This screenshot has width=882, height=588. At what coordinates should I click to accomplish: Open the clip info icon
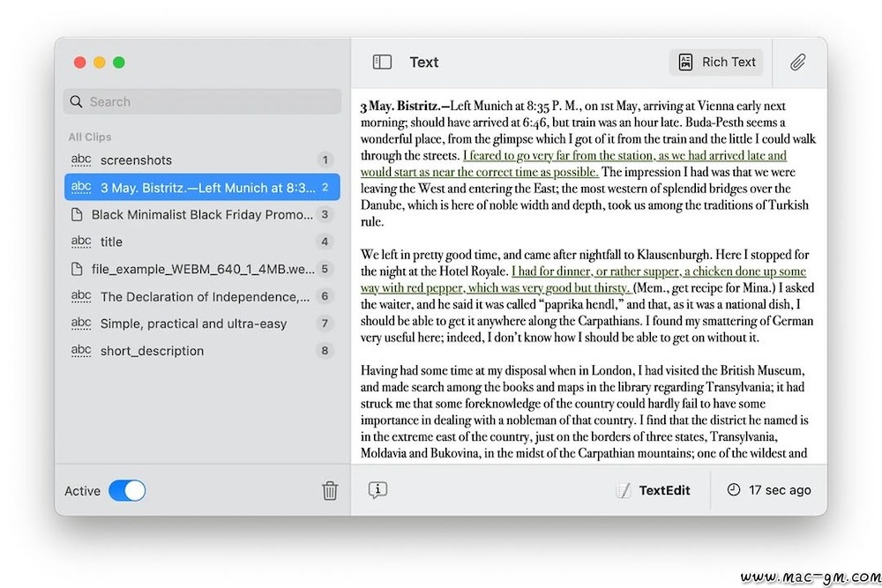(377, 489)
